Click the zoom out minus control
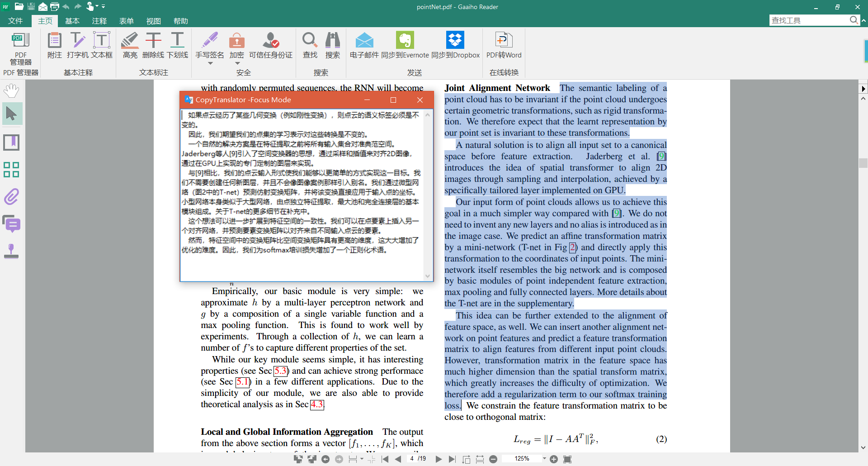Image resolution: width=868 pixels, height=466 pixels. point(493,459)
